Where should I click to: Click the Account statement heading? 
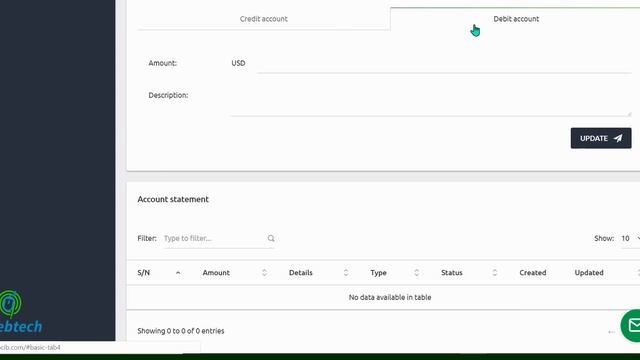tap(173, 200)
